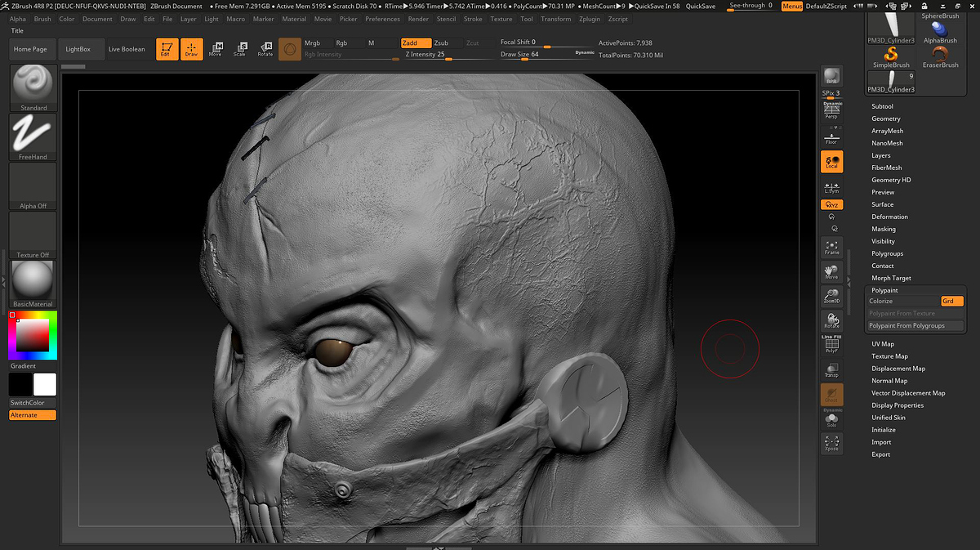Click the LightBox button
The width and height of the screenshot is (980, 550).
coord(78,49)
